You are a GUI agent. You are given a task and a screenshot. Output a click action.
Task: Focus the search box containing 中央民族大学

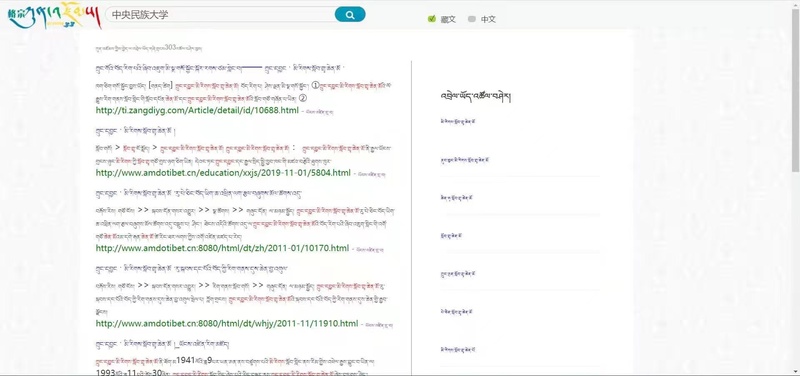click(220, 15)
